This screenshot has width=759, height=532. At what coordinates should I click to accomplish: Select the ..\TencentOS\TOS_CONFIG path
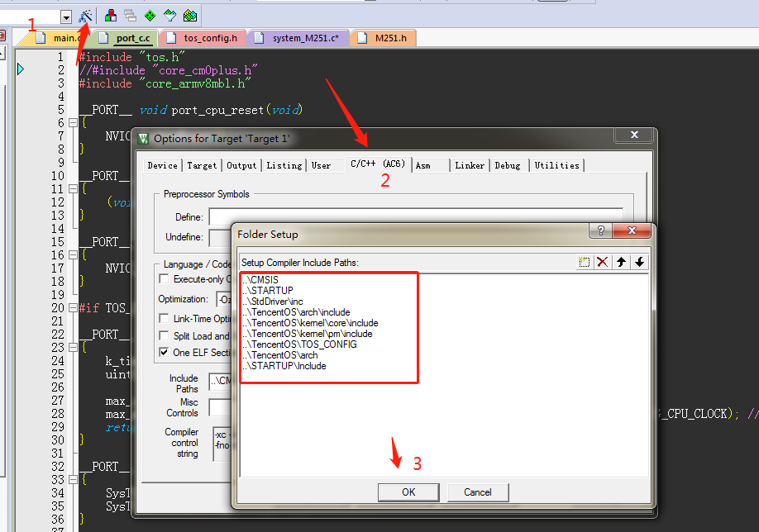[299, 344]
